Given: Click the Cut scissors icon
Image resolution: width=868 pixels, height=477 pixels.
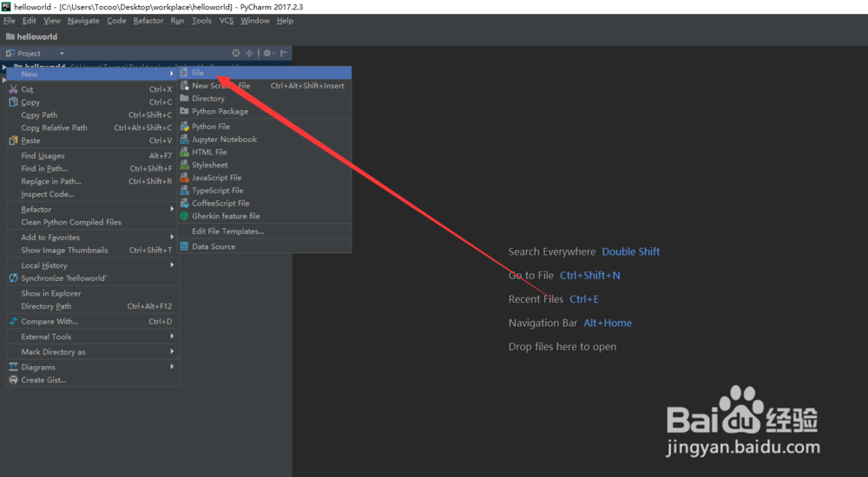Looking at the screenshot, I should point(13,89).
